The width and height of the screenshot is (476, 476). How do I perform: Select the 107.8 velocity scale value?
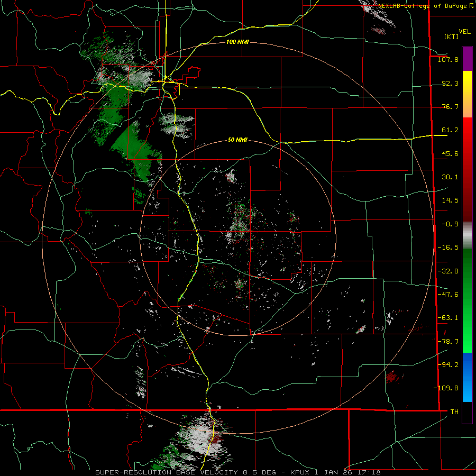point(448,59)
